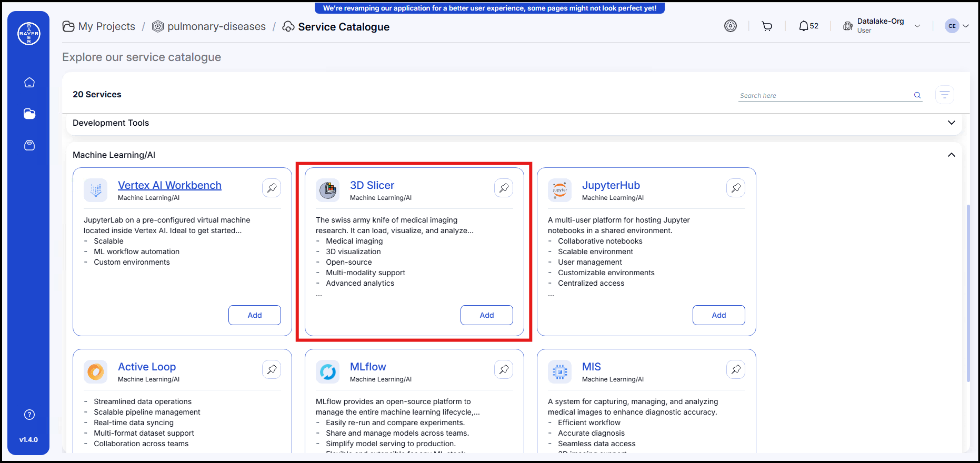Click the CE user avatar
The width and height of the screenshot is (980, 463).
tap(952, 26)
